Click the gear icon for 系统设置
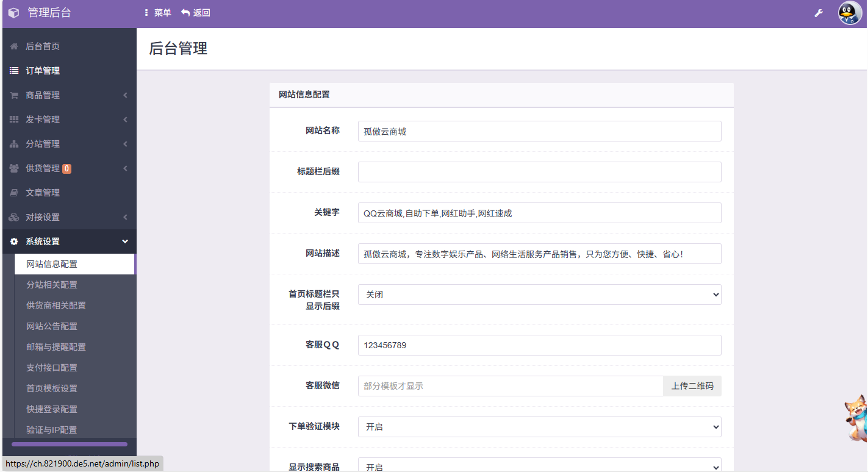The image size is (868, 472). (14, 241)
